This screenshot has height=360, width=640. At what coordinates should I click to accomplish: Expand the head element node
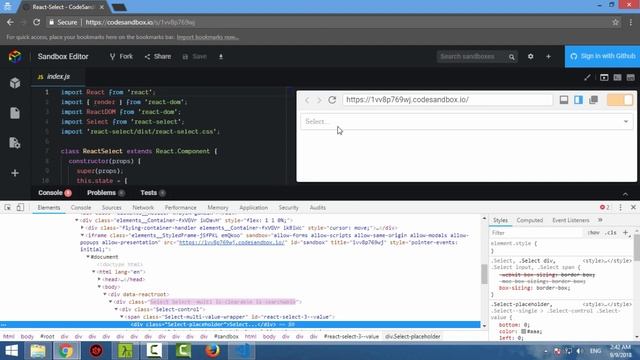pyautogui.click(x=99, y=280)
